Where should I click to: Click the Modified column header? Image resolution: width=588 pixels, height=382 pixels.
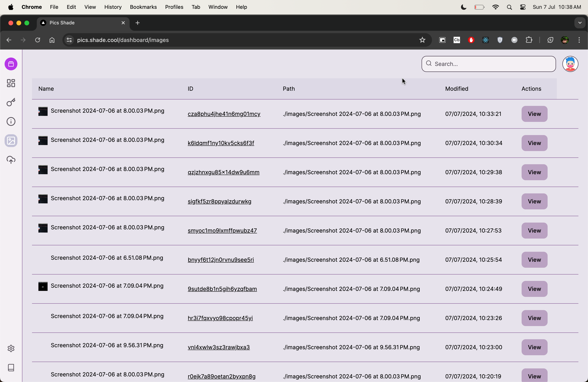457,89
